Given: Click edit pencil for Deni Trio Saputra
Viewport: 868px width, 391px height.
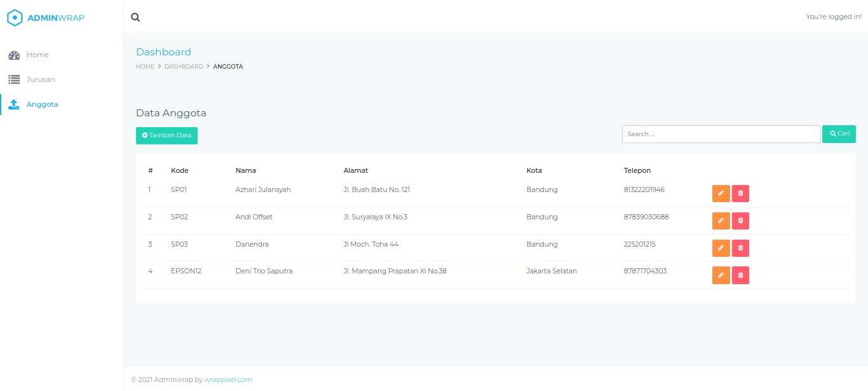Looking at the screenshot, I should (x=721, y=275).
